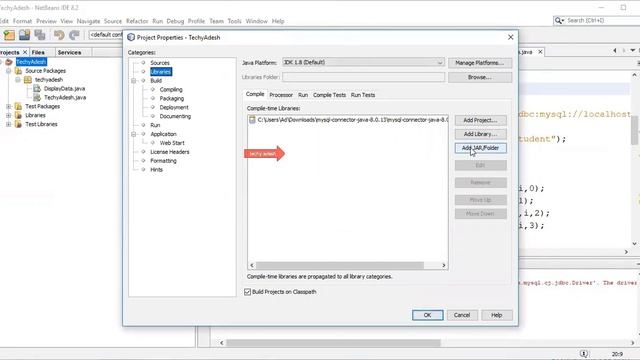Image resolution: width=640 pixels, height=360 pixels.
Task: Click Cancel in Project Properties dialog
Action: (462, 315)
